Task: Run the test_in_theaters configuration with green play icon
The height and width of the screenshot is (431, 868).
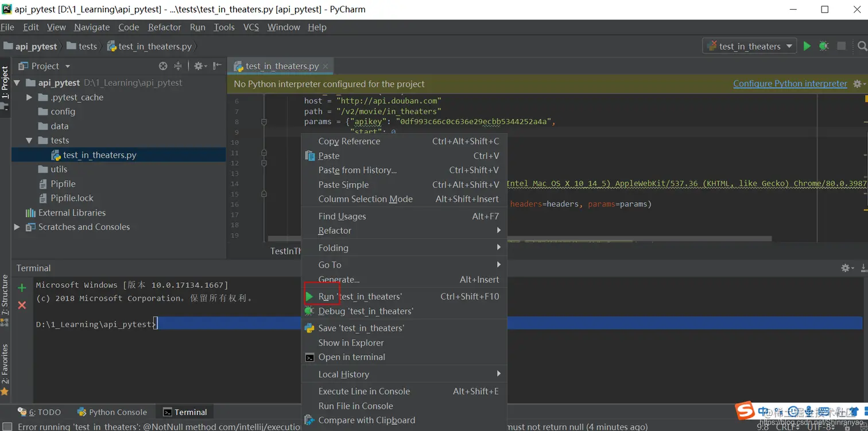Action: (x=807, y=46)
